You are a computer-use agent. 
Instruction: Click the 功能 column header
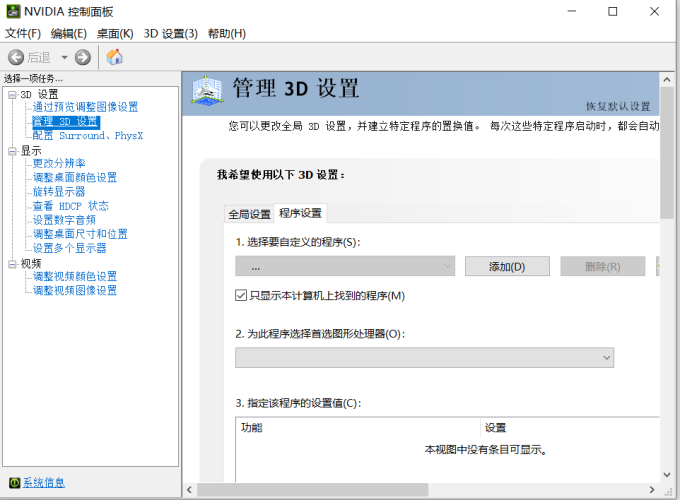pos(358,428)
